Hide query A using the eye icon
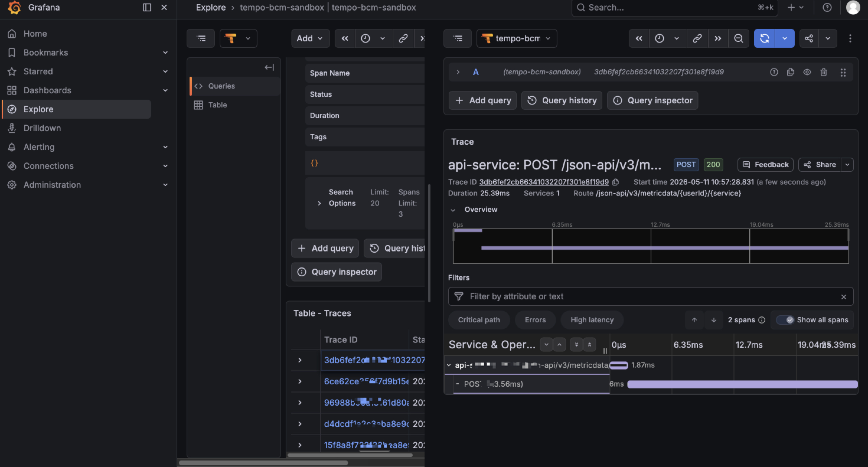Image resolution: width=868 pixels, height=467 pixels. (x=807, y=72)
